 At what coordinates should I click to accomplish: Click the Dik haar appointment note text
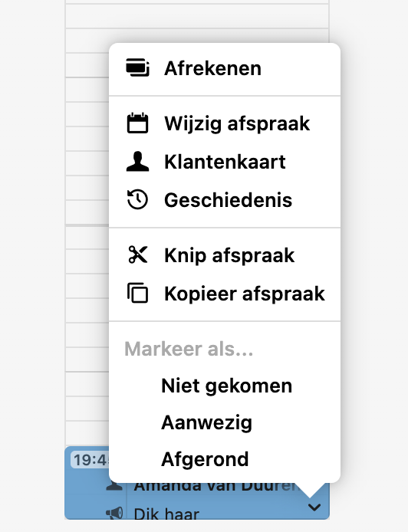pos(166,514)
